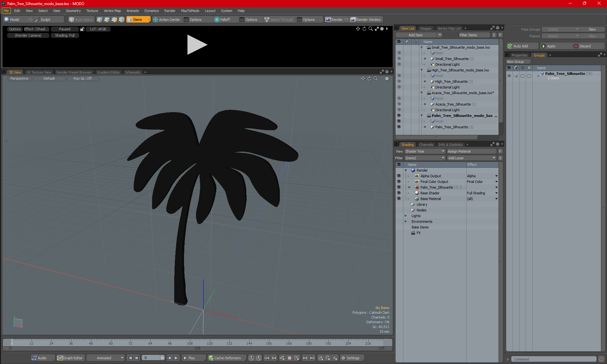Expand Environments in Shader Tree

click(406, 221)
